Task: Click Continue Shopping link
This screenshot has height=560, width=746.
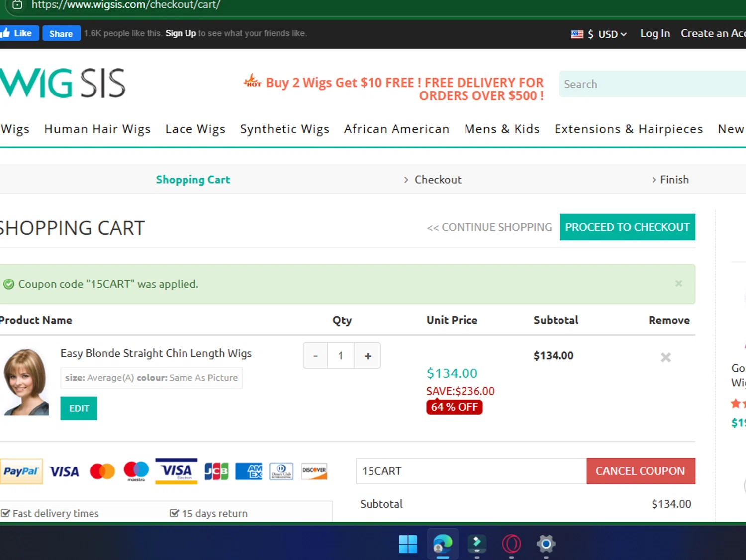Action: (x=489, y=227)
